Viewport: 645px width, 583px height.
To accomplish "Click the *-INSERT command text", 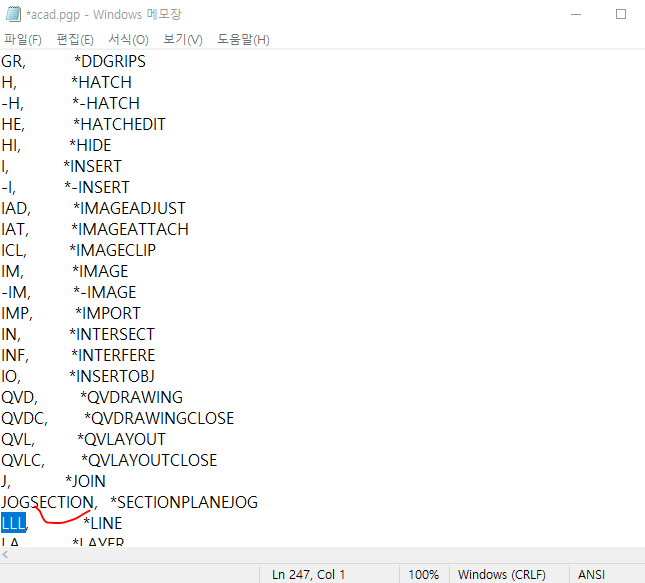I will [97, 187].
